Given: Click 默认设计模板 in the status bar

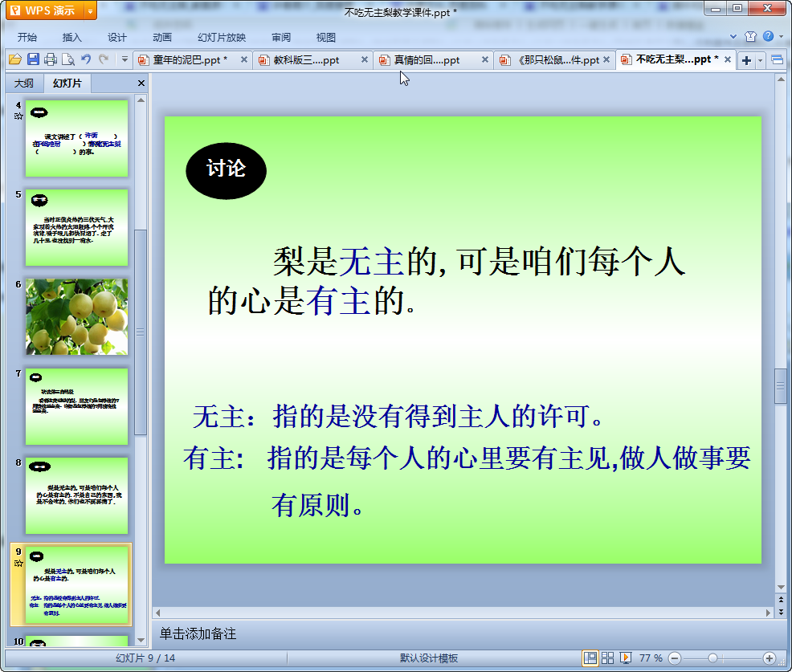Looking at the screenshot, I should pyautogui.click(x=429, y=658).
